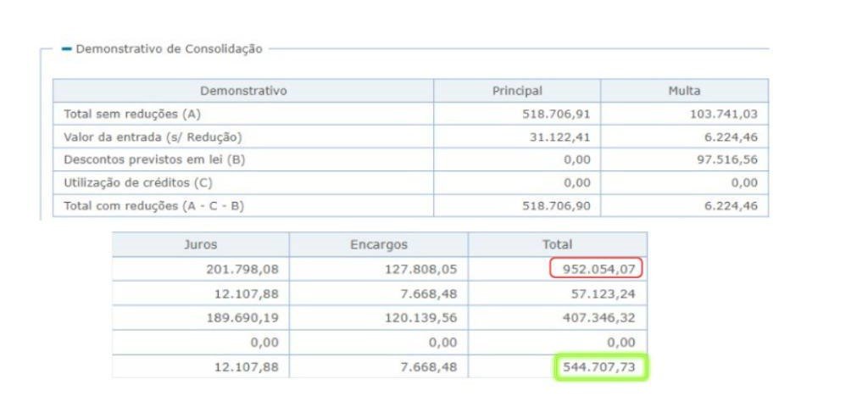Screen dimensions: 868x402
Task: Select the 'Total sem reduções (A)' row label
Action: point(132,114)
